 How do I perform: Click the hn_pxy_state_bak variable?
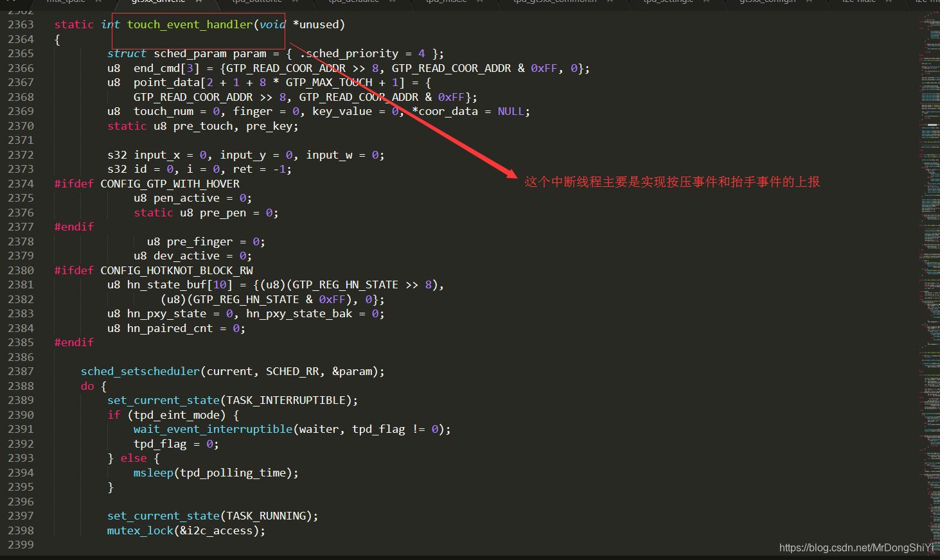coord(299,313)
